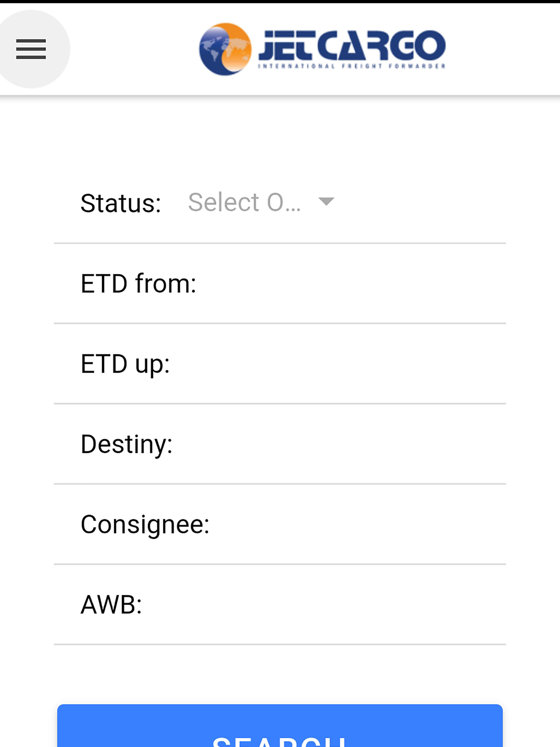560x747 pixels.
Task: Open the hamburger navigation menu
Action: [x=31, y=49]
